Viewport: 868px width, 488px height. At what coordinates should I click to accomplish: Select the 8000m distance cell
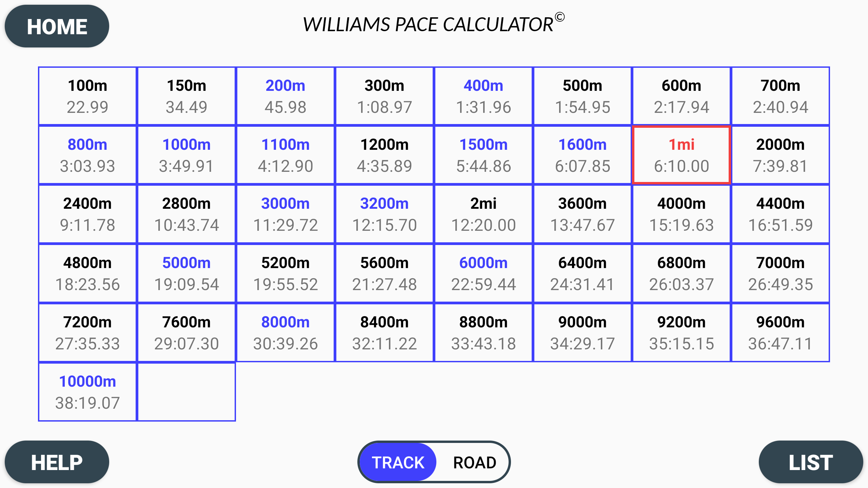point(285,321)
